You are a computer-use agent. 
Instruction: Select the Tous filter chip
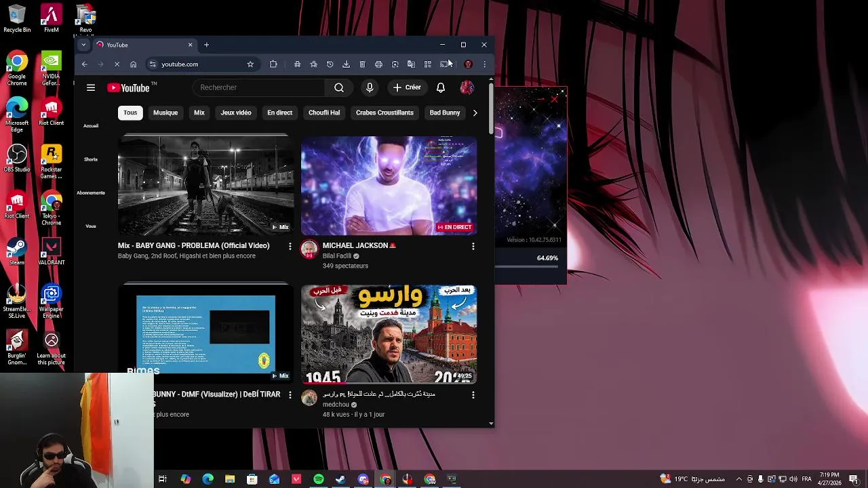(x=130, y=113)
